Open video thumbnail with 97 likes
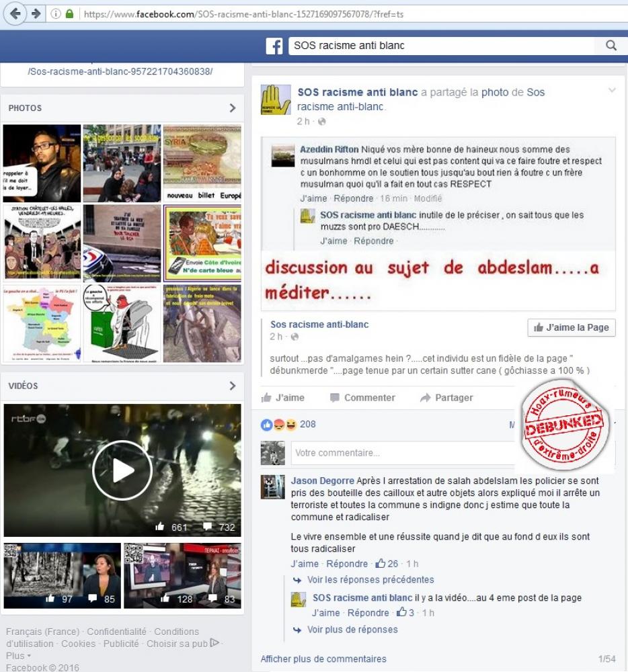The image size is (628, 672). [x=62, y=576]
